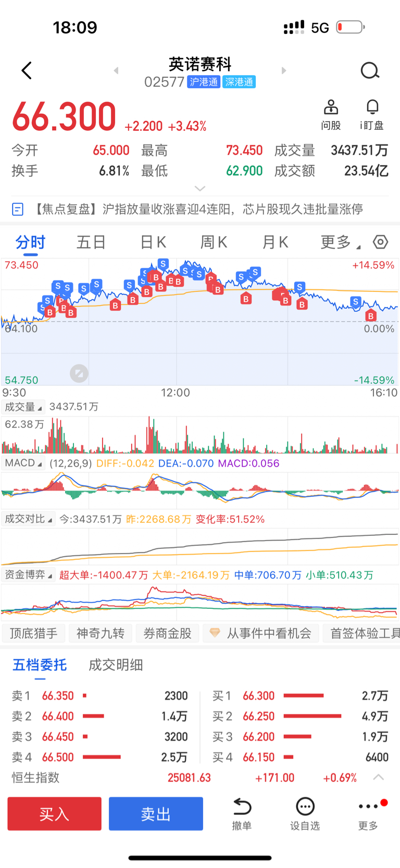400x868 pixels.
Task: Tap the 变化率:51.52% label
Action: (230, 519)
